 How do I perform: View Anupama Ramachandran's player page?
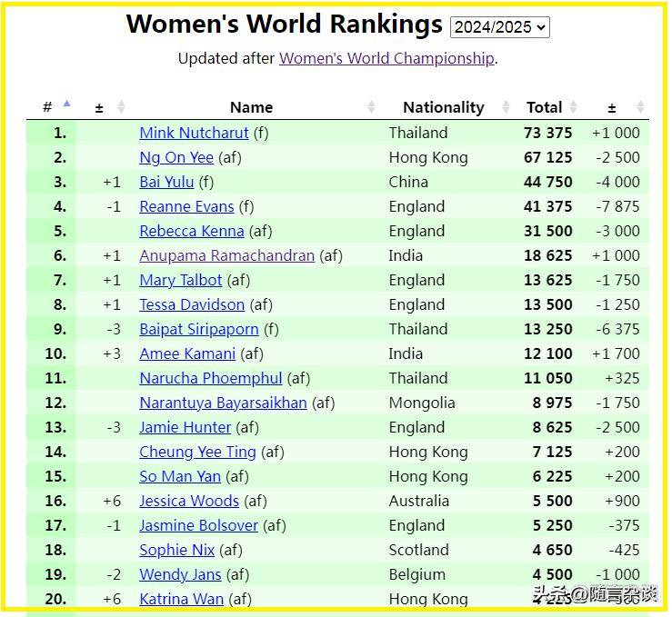click(x=226, y=255)
